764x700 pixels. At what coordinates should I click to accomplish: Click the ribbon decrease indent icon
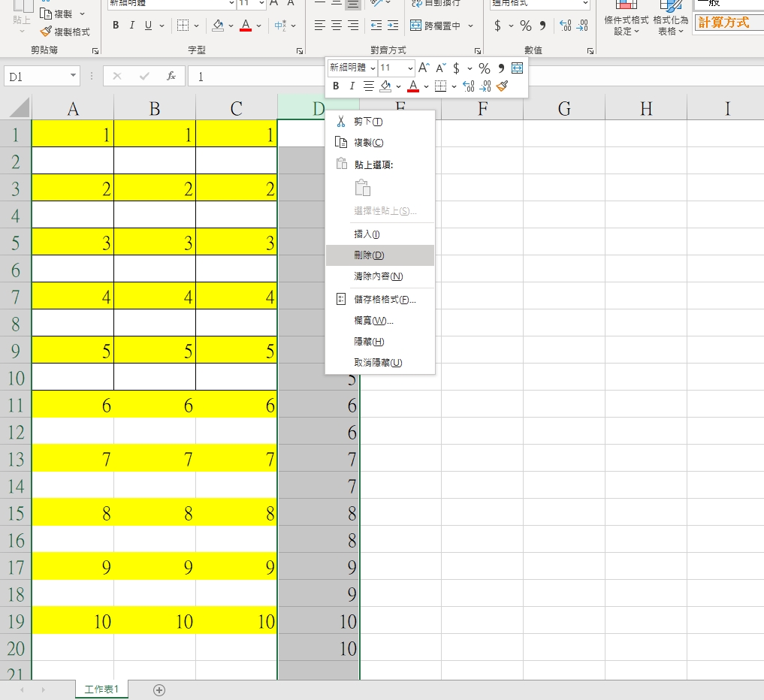[376, 26]
